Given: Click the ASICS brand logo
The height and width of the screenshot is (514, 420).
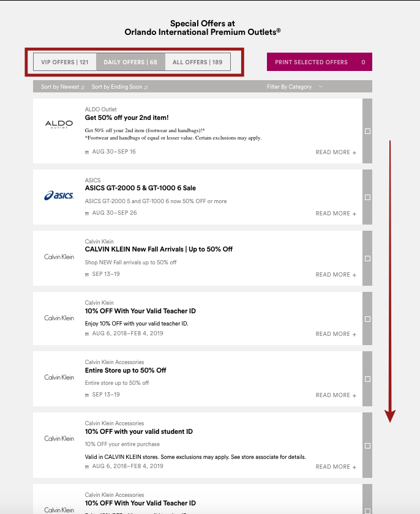Looking at the screenshot, I should click(x=59, y=195).
